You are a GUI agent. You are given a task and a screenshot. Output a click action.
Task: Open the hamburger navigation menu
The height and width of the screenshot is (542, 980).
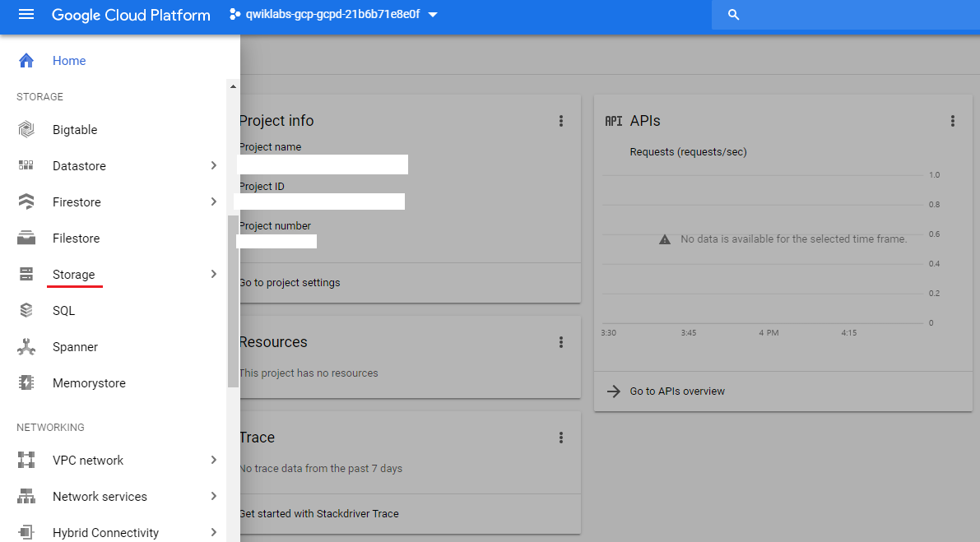26,14
